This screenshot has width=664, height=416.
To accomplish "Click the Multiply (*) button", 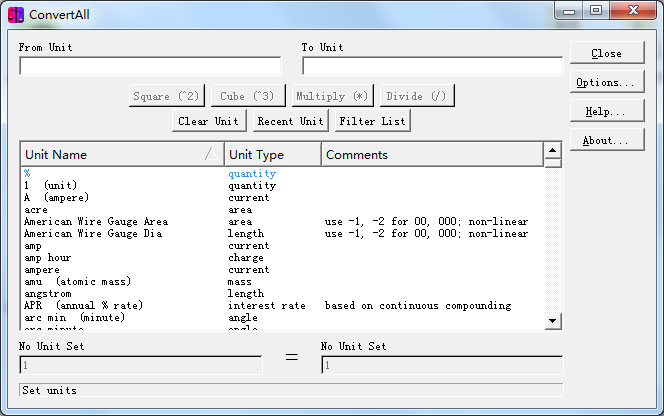I will click(332, 96).
